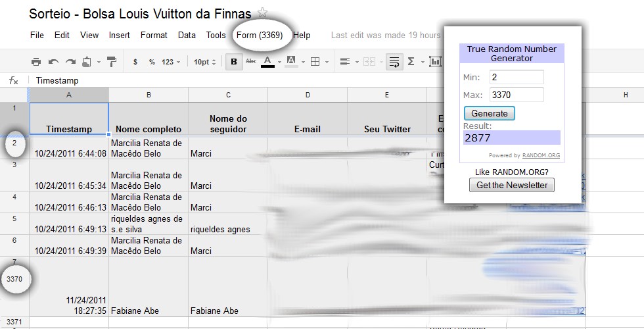
Task: Toggle bold formatting
Action: click(x=234, y=62)
